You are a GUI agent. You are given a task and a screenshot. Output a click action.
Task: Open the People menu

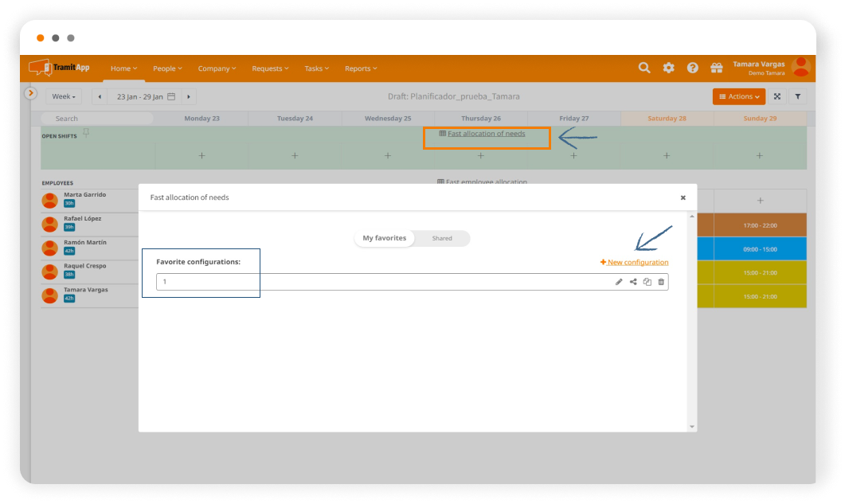pyautogui.click(x=167, y=68)
